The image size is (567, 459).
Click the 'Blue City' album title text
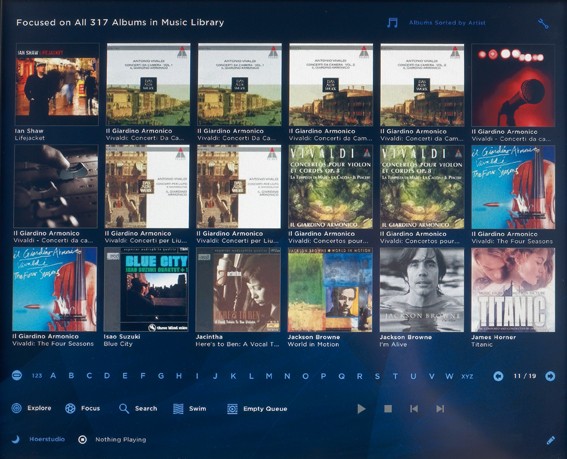[x=118, y=344]
